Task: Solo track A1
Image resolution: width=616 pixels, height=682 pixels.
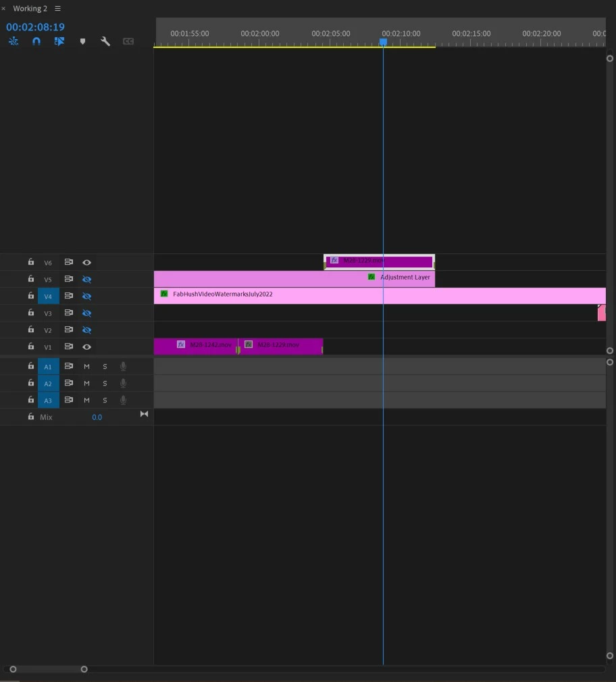Action: click(x=105, y=367)
